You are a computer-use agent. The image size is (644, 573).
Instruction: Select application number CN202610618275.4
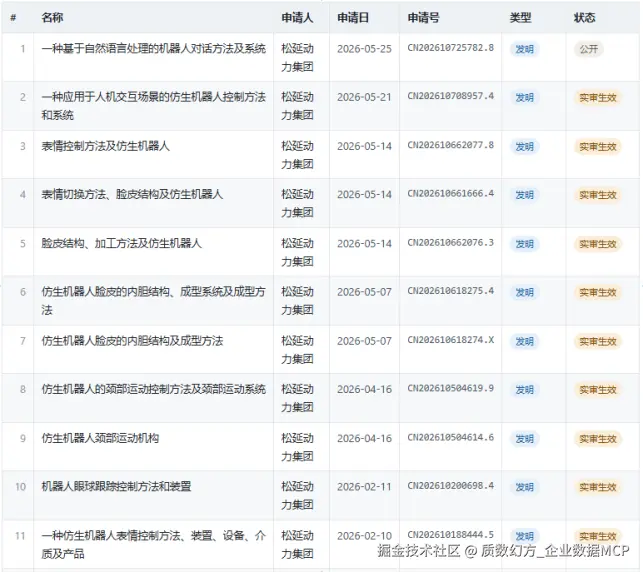coord(451,291)
